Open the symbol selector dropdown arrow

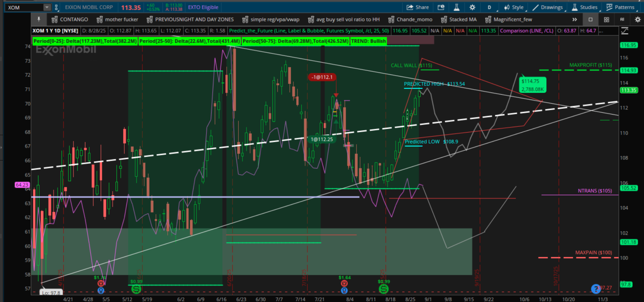(47, 7)
